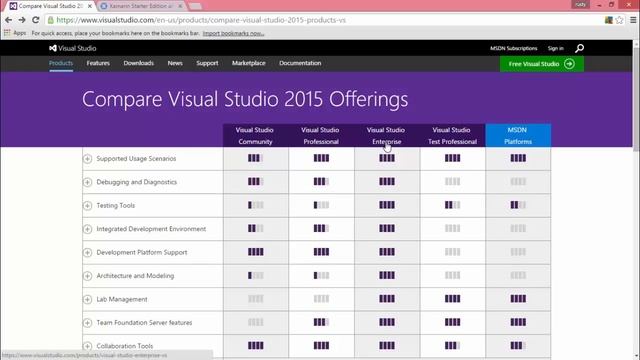Screen dimensions: 640x360
Task: Expand the Collaboration Tools row
Action: (87, 346)
